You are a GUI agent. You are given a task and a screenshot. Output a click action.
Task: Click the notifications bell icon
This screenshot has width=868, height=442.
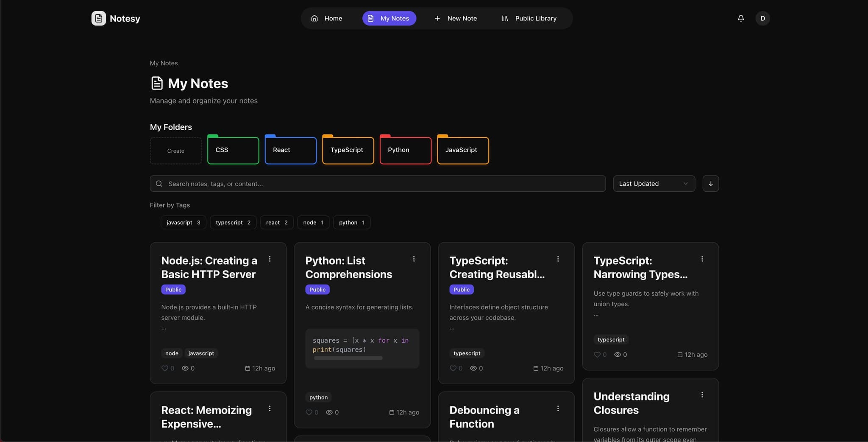click(740, 18)
